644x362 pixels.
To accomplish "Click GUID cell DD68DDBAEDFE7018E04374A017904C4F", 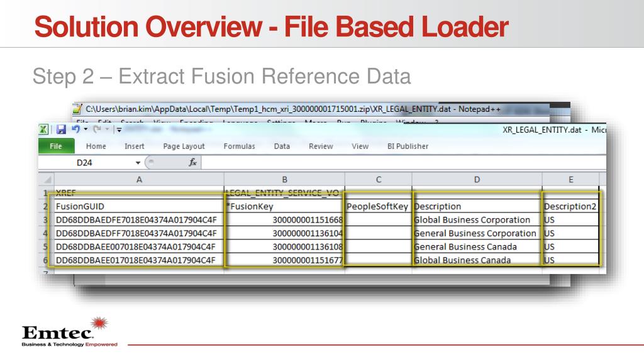I will (139, 220).
